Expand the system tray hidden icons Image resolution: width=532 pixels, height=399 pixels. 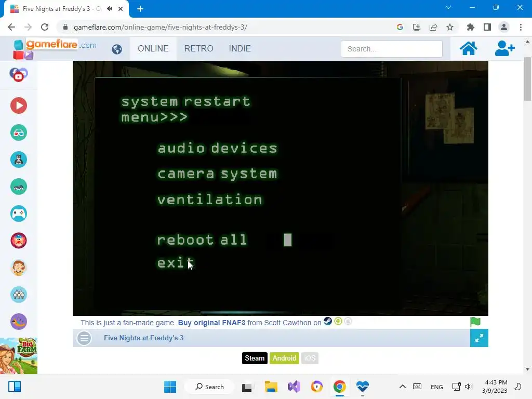click(x=403, y=387)
